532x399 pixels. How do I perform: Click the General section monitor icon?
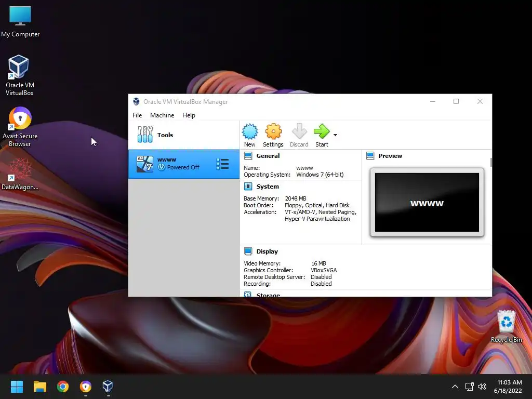coord(248,156)
